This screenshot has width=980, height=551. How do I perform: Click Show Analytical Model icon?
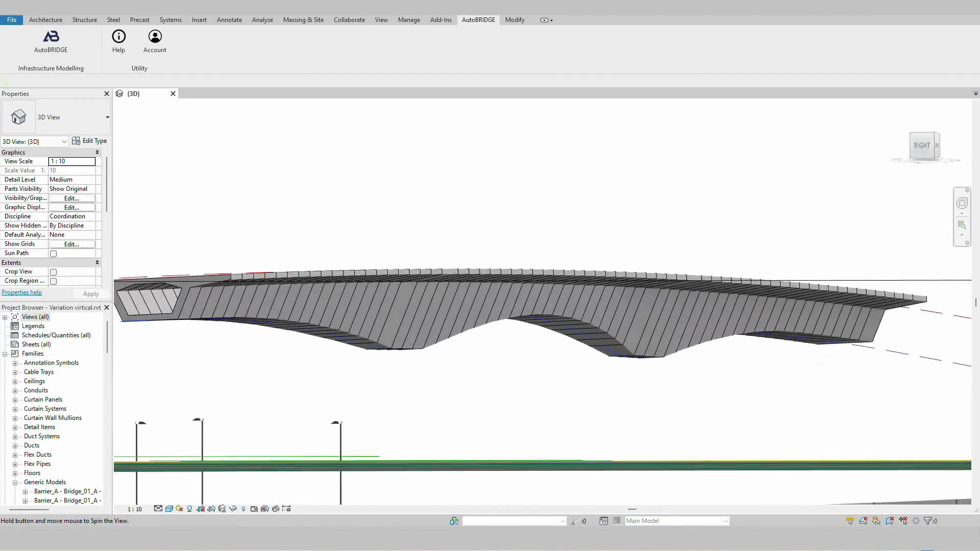[265, 508]
